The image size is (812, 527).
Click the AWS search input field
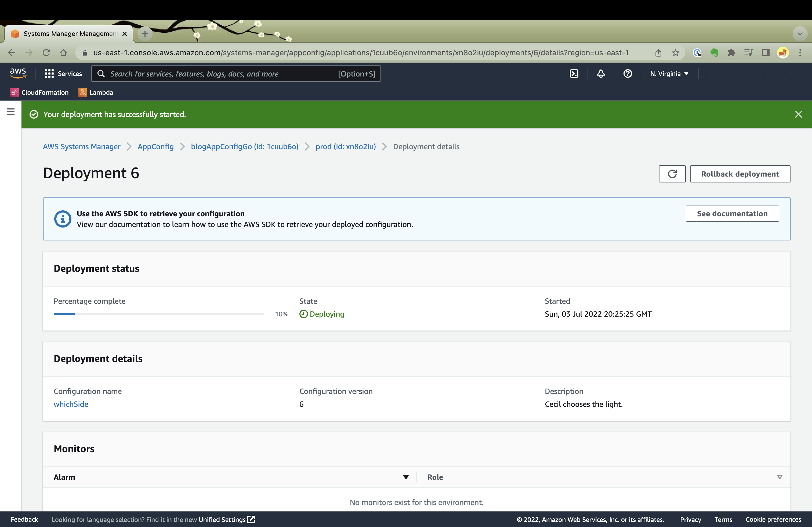click(235, 73)
